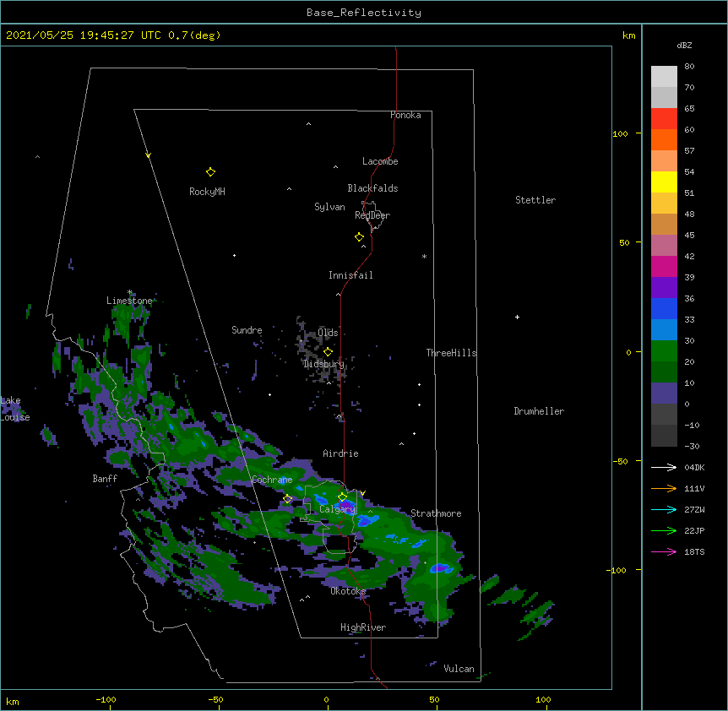Click the Airdrie city label
The image size is (728, 711).
point(340,453)
